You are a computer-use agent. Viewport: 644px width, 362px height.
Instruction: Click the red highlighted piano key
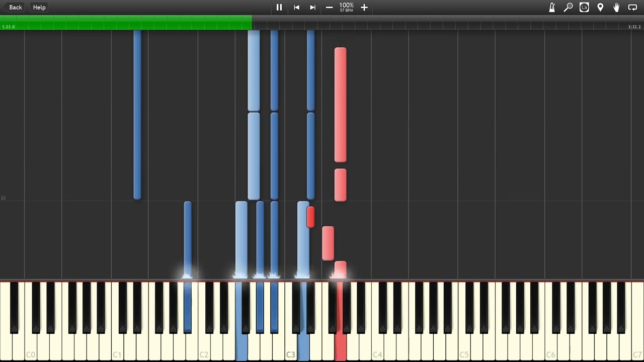340,347
